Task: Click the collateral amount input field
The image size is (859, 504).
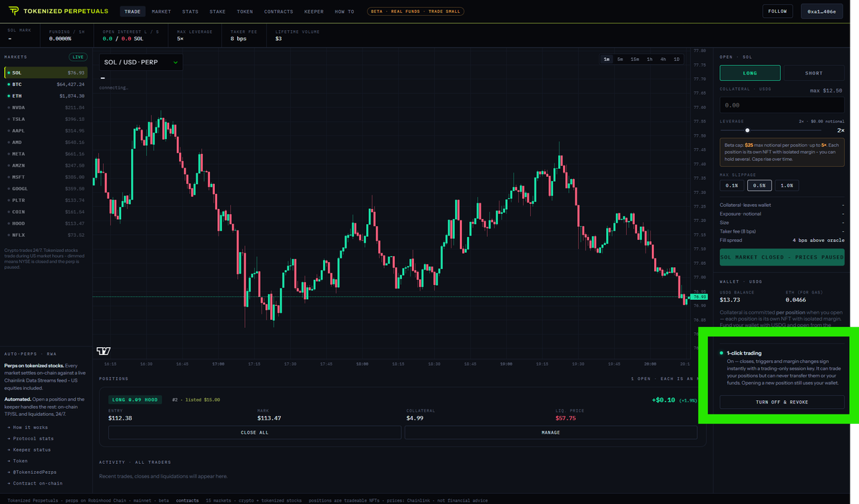Action: pos(782,105)
